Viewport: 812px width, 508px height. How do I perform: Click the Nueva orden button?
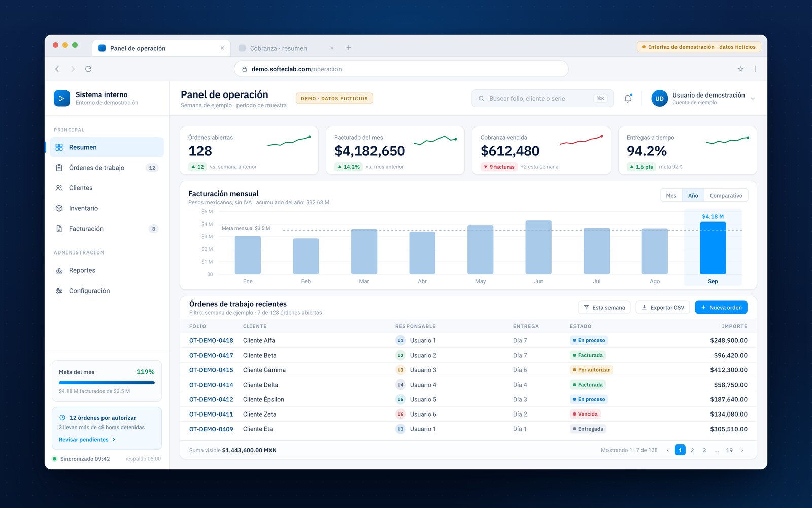coord(721,308)
